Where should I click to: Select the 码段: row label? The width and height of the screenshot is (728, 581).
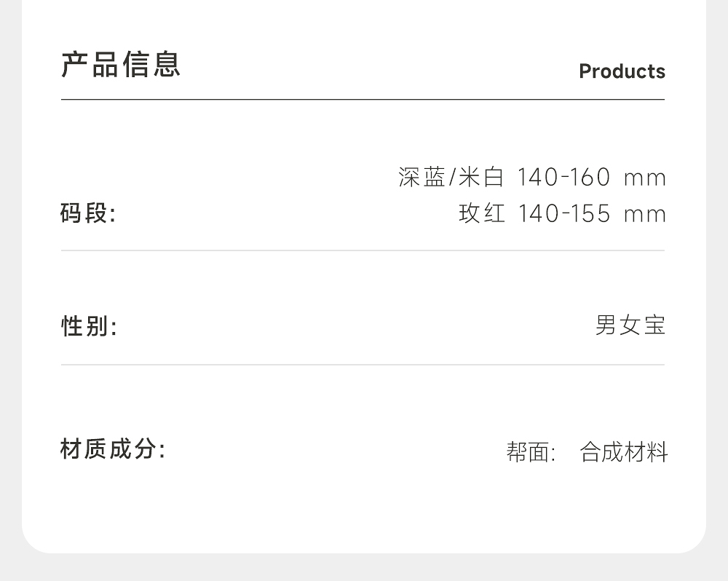pyautogui.click(x=88, y=214)
